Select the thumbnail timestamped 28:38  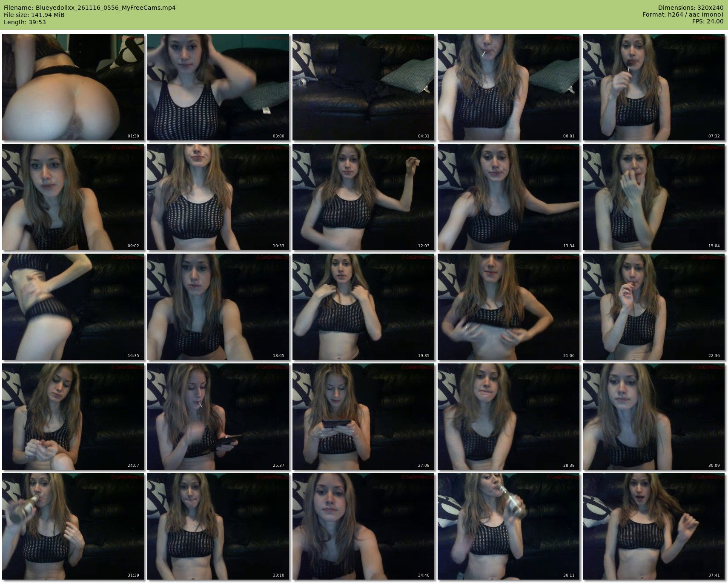pos(508,417)
